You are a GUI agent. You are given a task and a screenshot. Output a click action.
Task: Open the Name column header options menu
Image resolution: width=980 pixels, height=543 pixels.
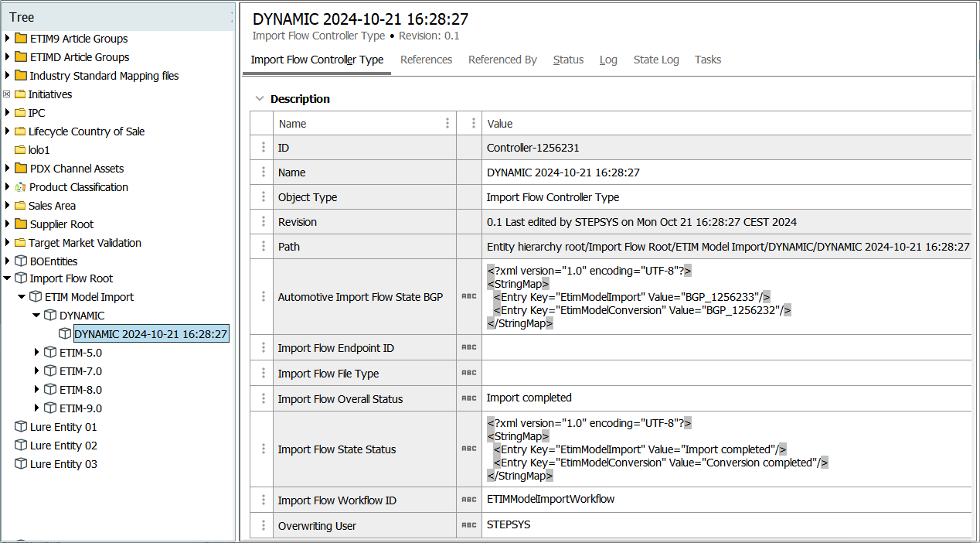pos(447,124)
